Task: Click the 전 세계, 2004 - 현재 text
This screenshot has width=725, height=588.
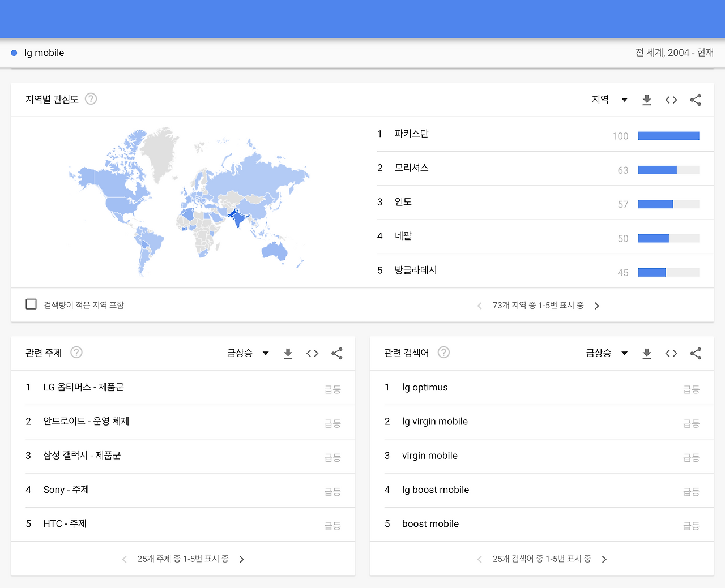Action: (675, 53)
